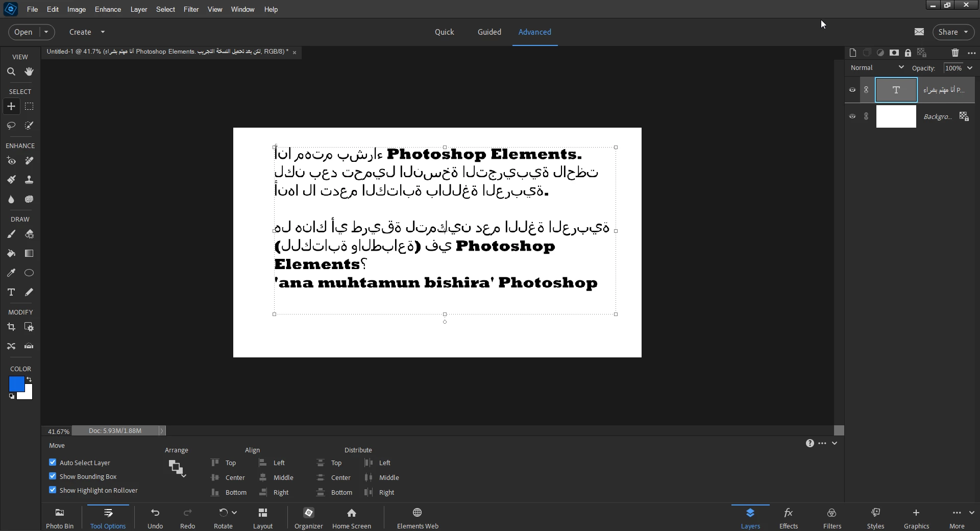The width and height of the screenshot is (980, 531).
Task: Select the Rectangular Marquee tool
Action: (29, 107)
